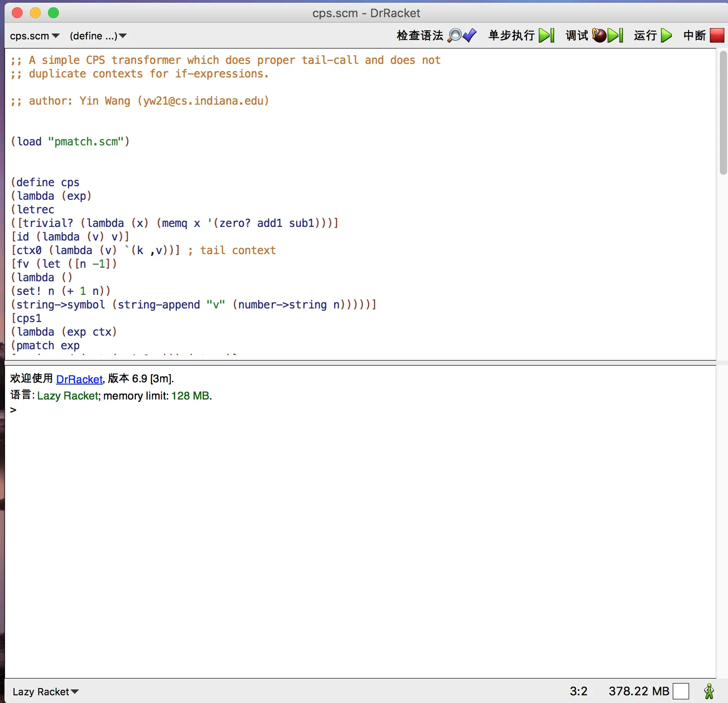Image resolution: width=728 pixels, height=703 pixels.
Task: Click the 3:2 cursor position indicator
Action: [x=578, y=691]
